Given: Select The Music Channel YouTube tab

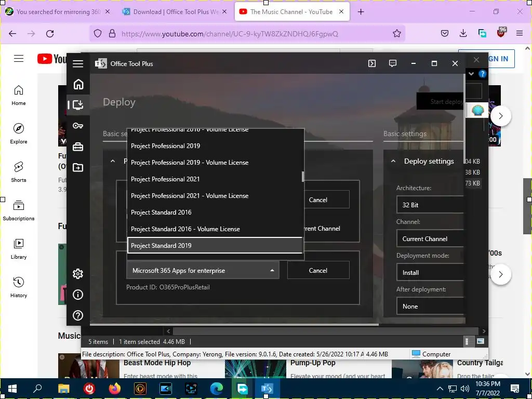Looking at the screenshot, I should coord(291,11).
